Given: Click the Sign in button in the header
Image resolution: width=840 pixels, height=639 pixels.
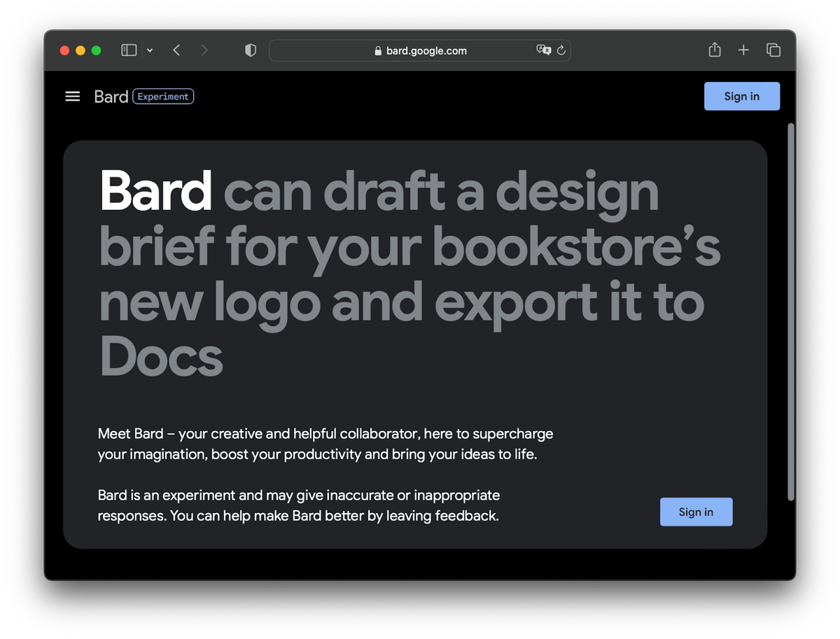Looking at the screenshot, I should click(742, 97).
